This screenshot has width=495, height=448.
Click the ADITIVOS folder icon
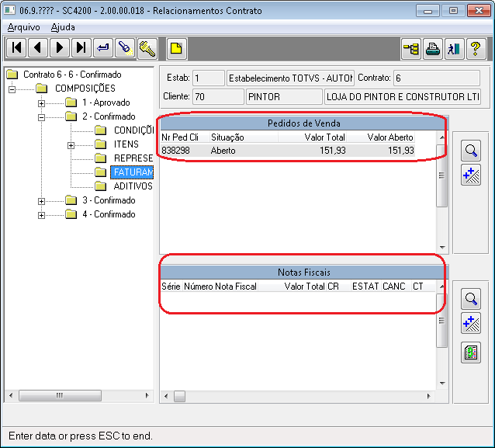coord(101,186)
